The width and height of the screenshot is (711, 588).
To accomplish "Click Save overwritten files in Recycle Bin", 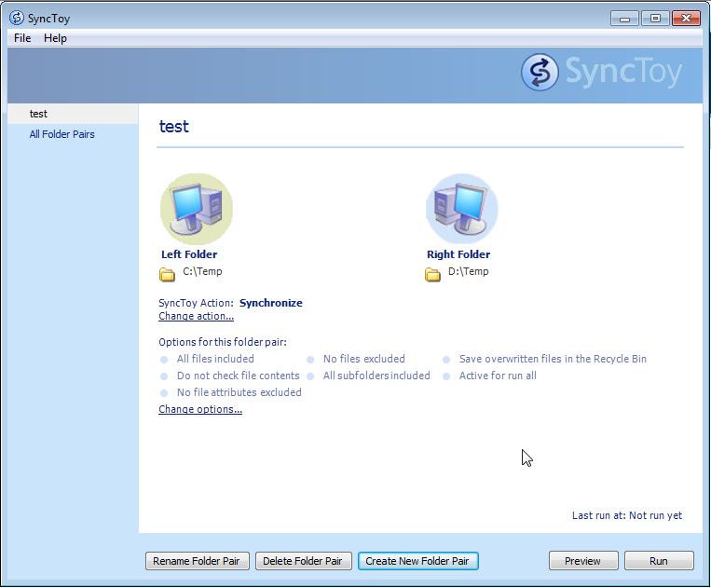I will point(553,359).
